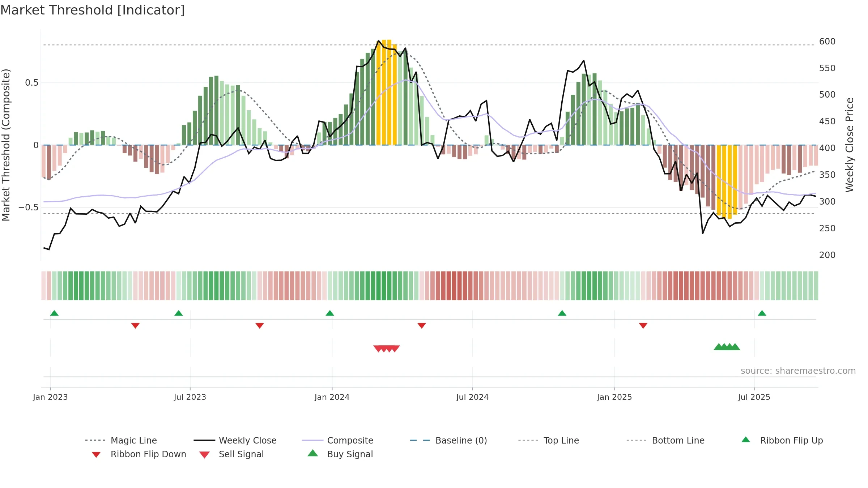Toggle the Magic Line legend entry

(121, 440)
